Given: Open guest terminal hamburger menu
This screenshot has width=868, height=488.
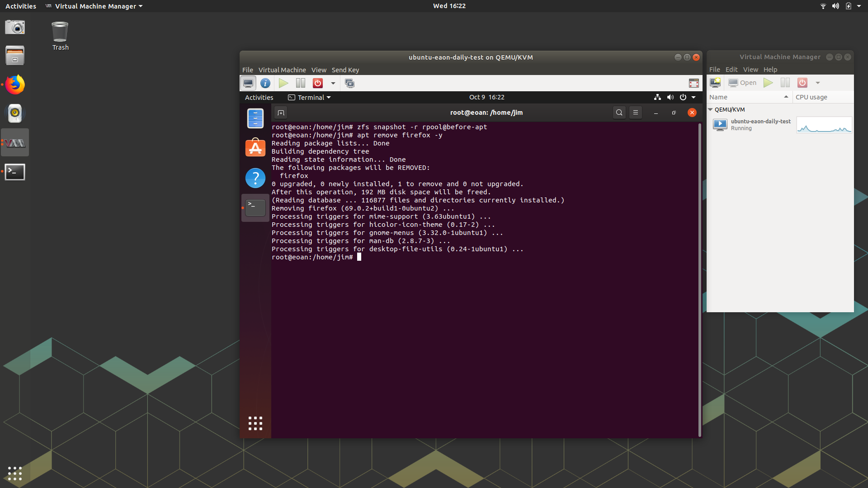Looking at the screenshot, I should coord(636,113).
